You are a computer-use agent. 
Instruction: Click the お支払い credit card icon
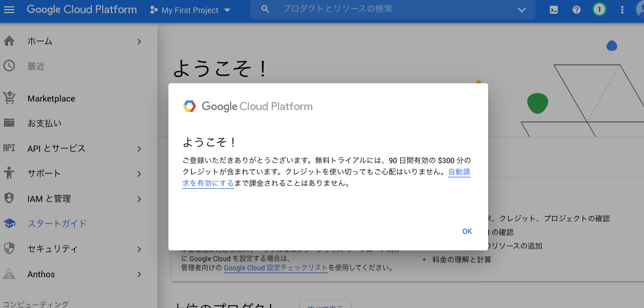[x=9, y=123]
